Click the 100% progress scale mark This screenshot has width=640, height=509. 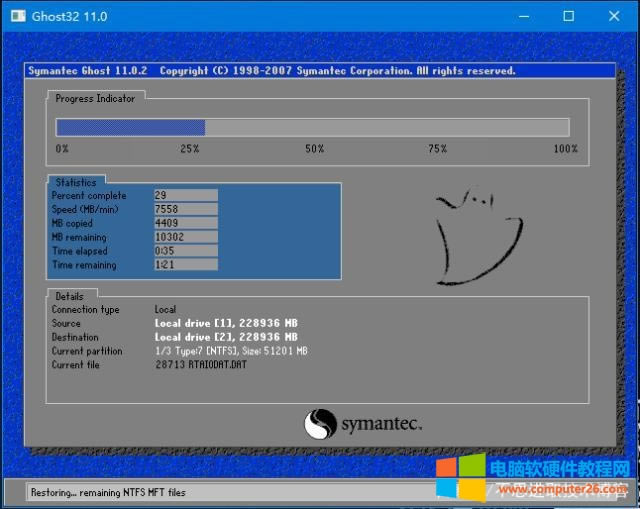click(x=565, y=149)
